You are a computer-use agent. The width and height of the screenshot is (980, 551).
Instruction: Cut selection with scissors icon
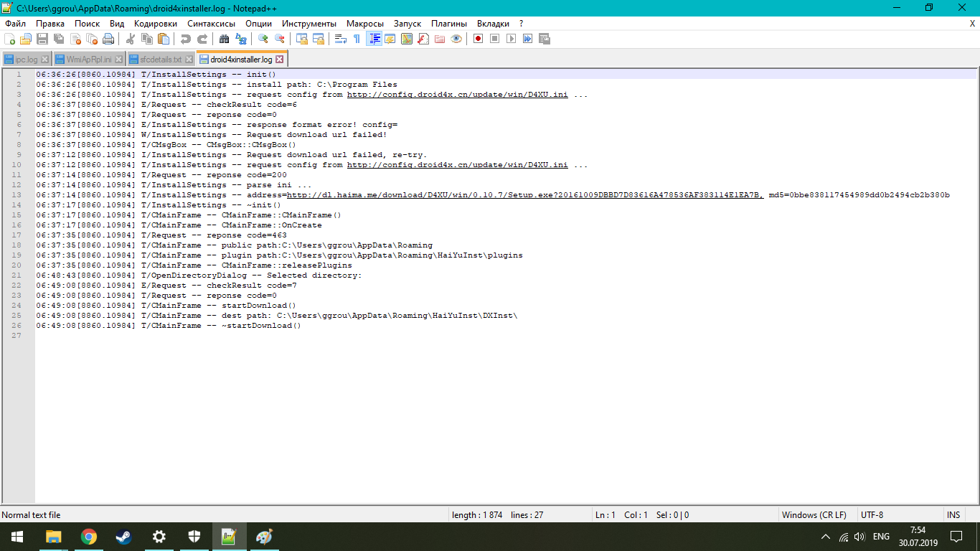(131, 39)
